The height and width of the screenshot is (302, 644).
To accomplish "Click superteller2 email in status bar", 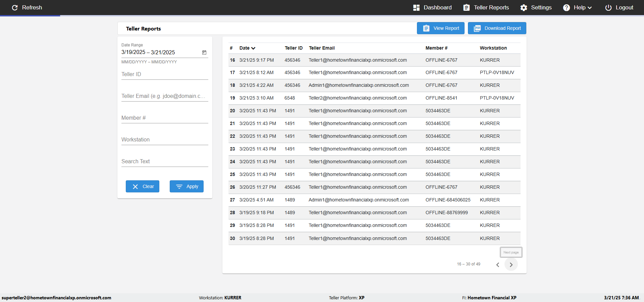I will click(56, 298).
